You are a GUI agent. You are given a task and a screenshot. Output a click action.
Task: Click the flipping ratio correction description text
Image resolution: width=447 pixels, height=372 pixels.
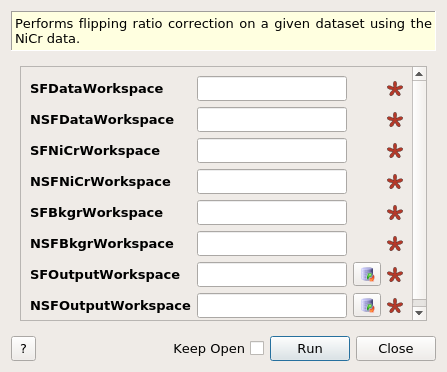pyautogui.click(x=223, y=31)
